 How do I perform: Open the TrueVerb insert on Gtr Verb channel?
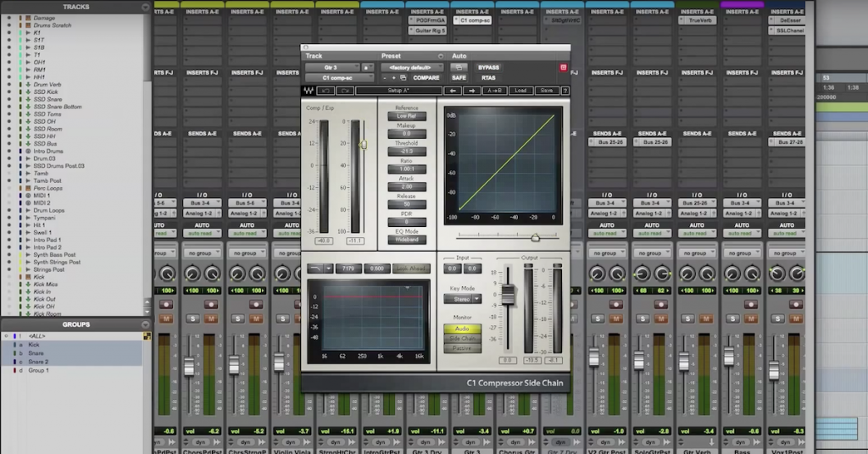coord(697,20)
